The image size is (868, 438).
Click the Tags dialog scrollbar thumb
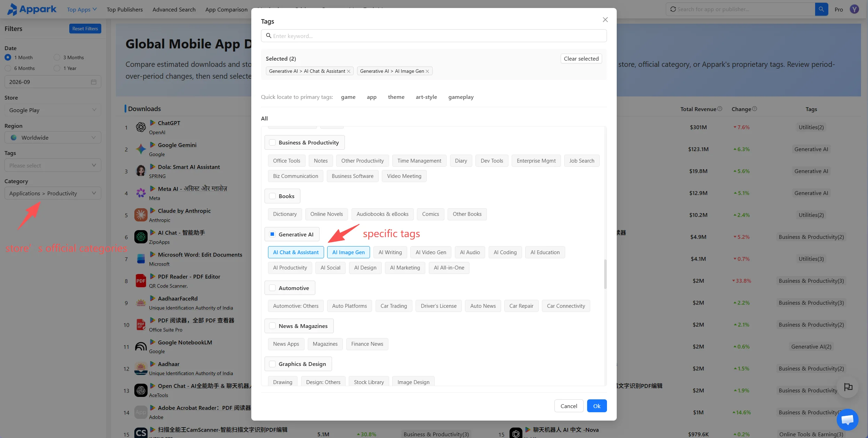coord(605,274)
